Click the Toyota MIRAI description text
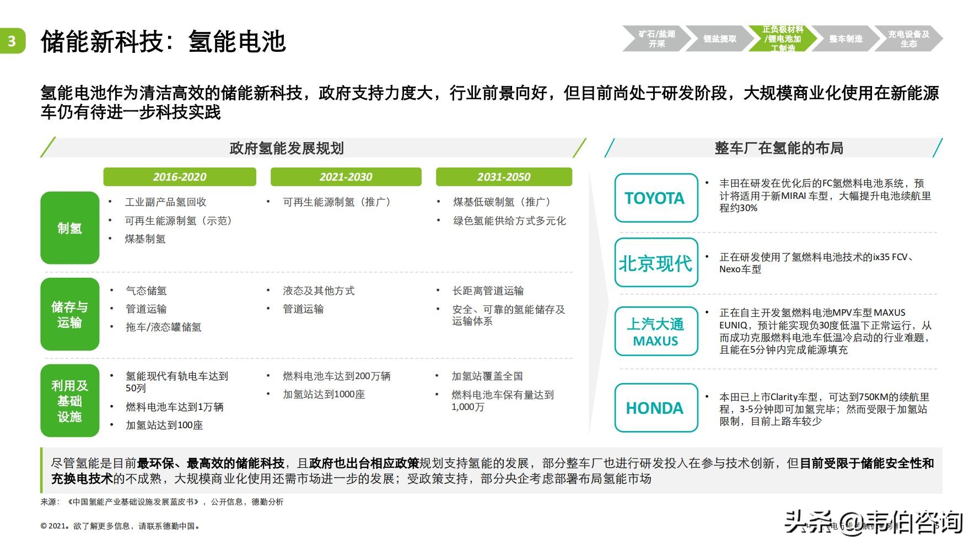This screenshot has width=980, height=551. click(825, 196)
